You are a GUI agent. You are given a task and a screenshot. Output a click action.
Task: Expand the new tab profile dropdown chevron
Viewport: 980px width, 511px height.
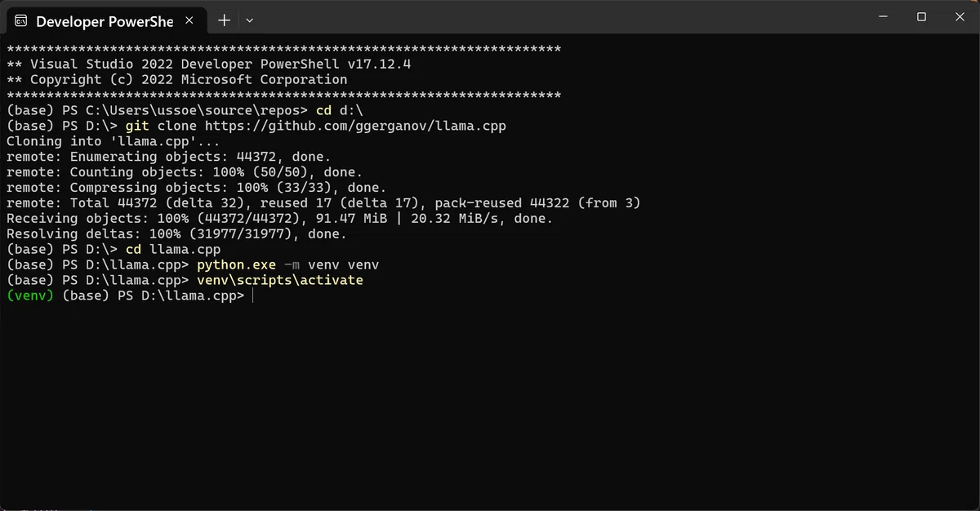[250, 20]
